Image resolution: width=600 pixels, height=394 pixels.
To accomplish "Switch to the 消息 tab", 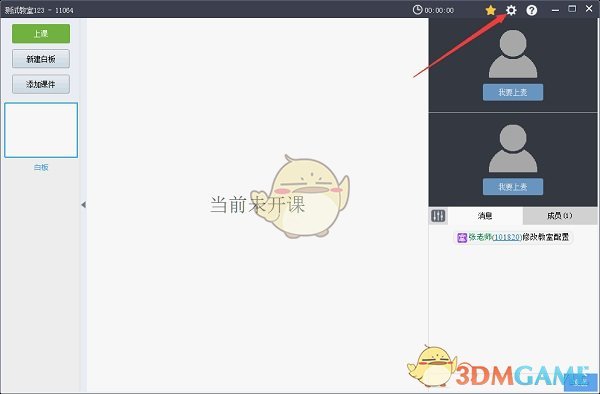I will (485, 216).
